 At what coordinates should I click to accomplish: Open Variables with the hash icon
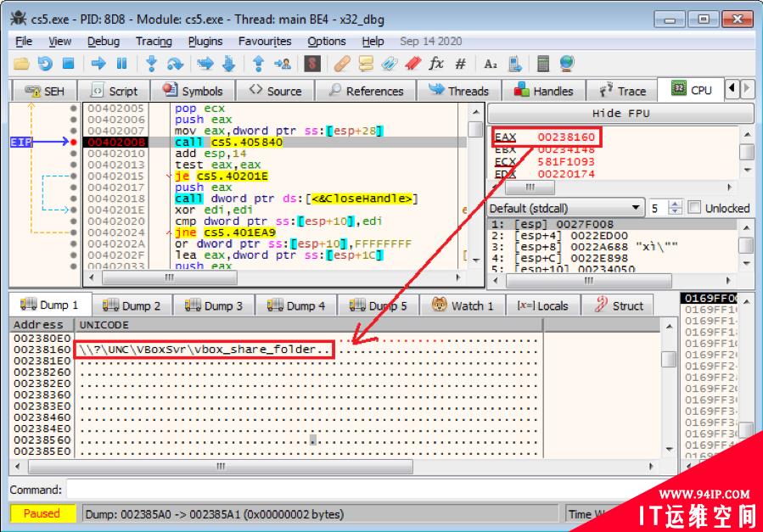460,64
